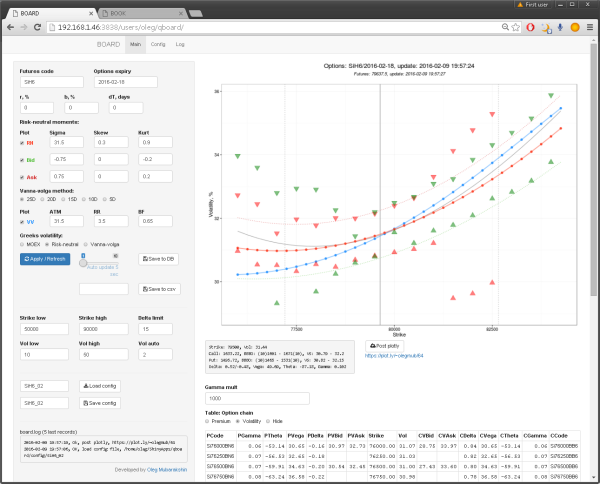600x484 pixels.
Task: Open the Chrome hamburger menu
Action: pyautogui.click(x=590, y=27)
